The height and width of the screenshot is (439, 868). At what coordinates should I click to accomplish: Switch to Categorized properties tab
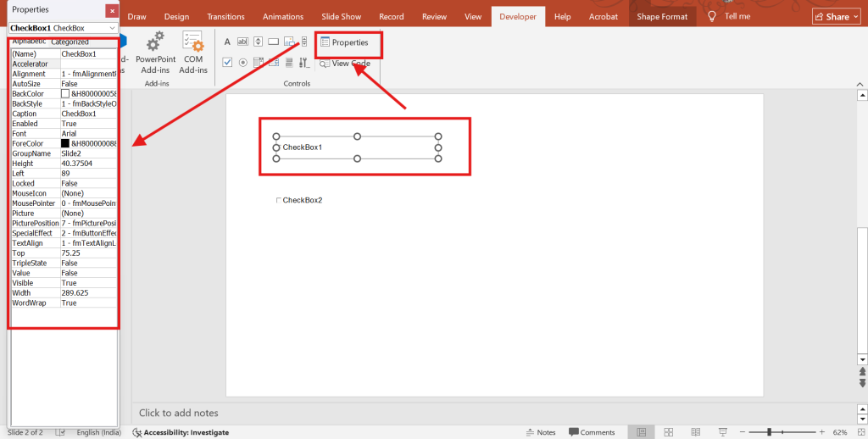70,42
